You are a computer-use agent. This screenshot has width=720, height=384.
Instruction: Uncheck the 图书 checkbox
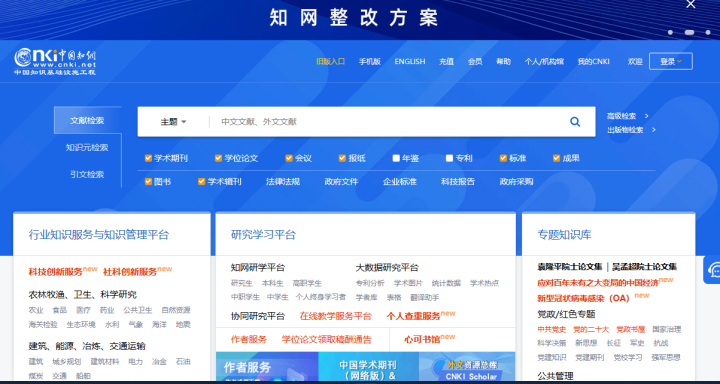[x=148, y=181]
